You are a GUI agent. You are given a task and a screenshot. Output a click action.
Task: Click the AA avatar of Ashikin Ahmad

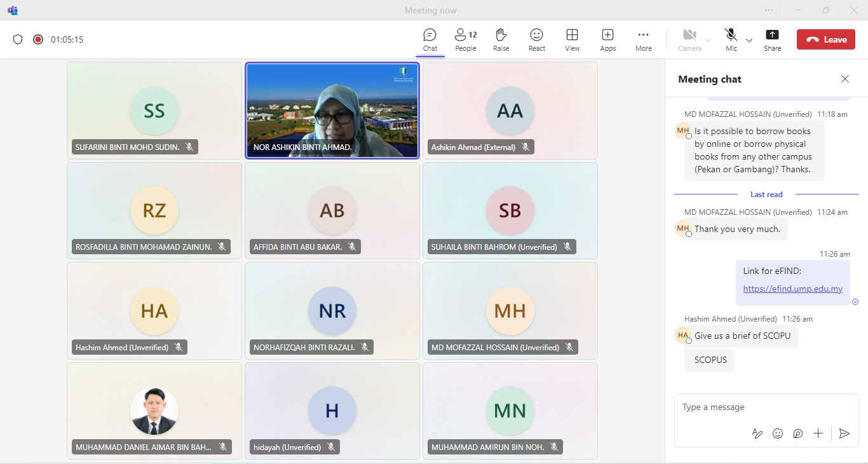click(x=510, y=111)
